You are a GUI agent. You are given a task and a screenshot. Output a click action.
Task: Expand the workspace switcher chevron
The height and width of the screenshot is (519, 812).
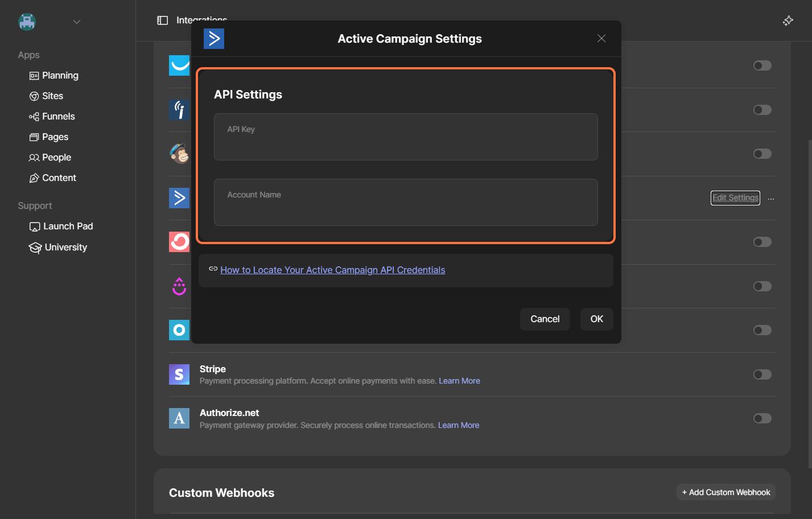pyautogui.click(x=77, y=22)
